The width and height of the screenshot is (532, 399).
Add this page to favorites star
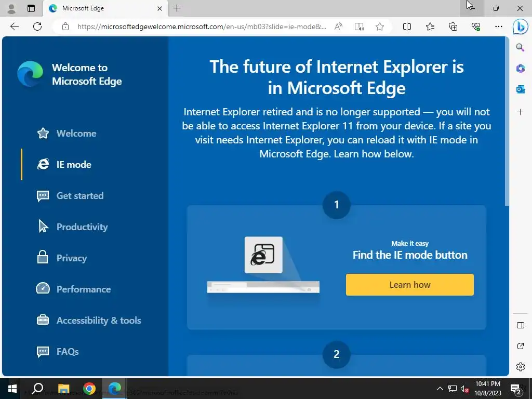[x=380, y=26]
